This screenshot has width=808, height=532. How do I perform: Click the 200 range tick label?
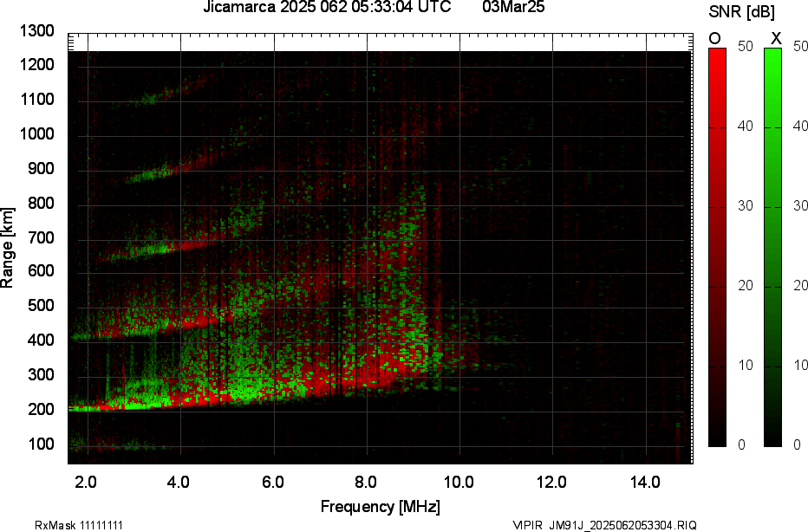tap(41, 409)
